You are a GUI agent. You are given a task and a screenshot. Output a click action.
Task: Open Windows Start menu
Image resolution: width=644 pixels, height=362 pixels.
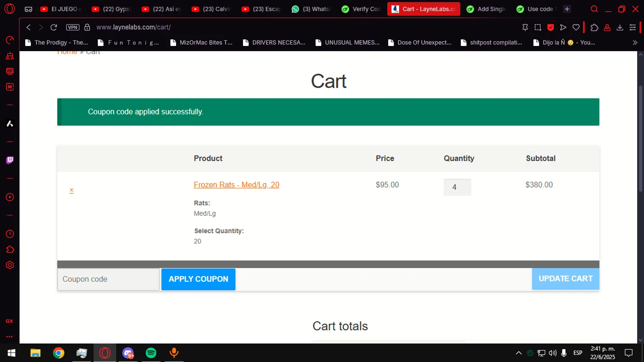point(12,353)
